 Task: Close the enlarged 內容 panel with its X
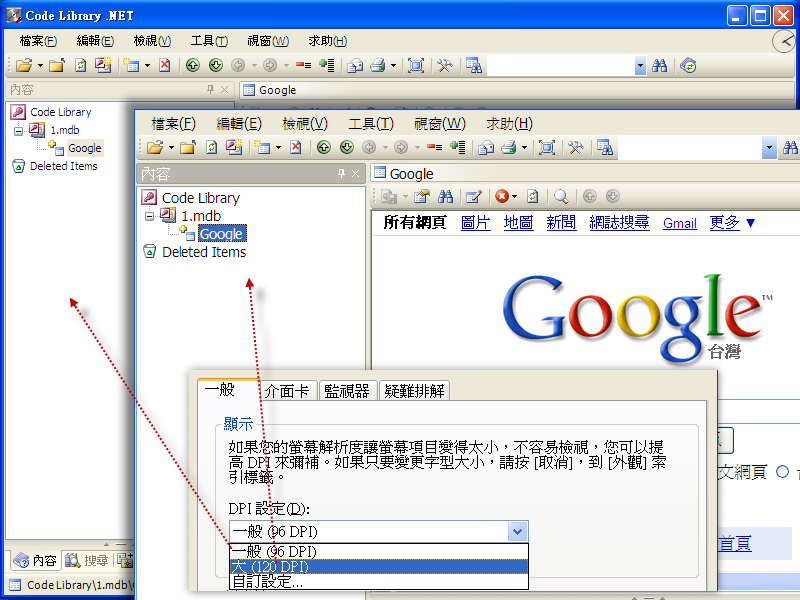click(x=356, y=173)
